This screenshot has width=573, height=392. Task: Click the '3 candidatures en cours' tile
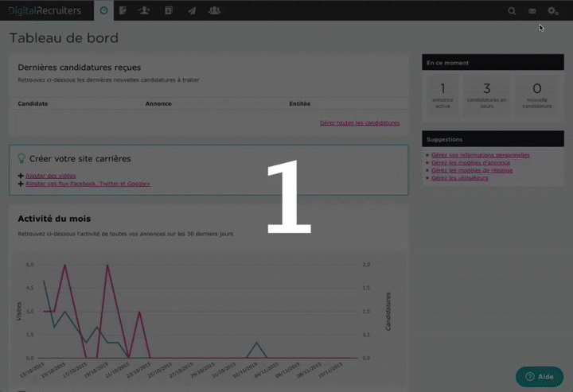[x=487, y=95]
